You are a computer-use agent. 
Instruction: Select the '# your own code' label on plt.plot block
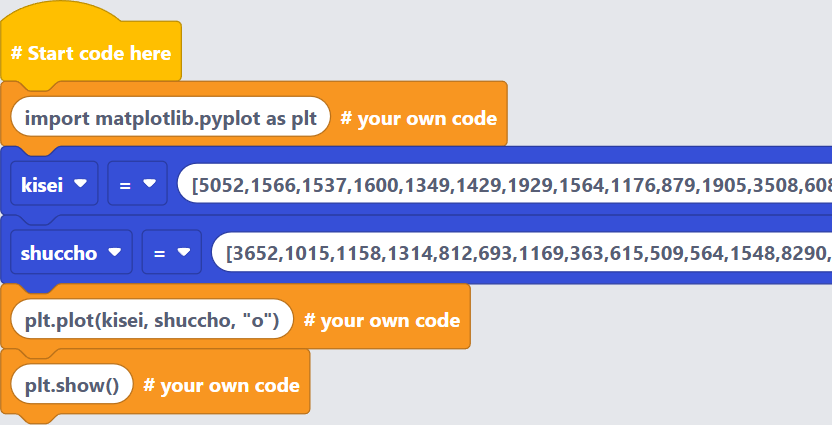(x=382, y=320)
